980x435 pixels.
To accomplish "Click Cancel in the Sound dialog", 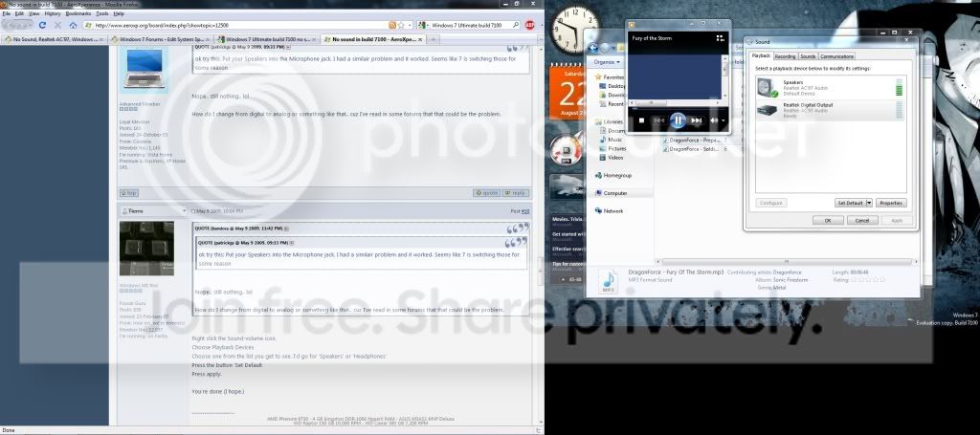I will coord(862,220).
